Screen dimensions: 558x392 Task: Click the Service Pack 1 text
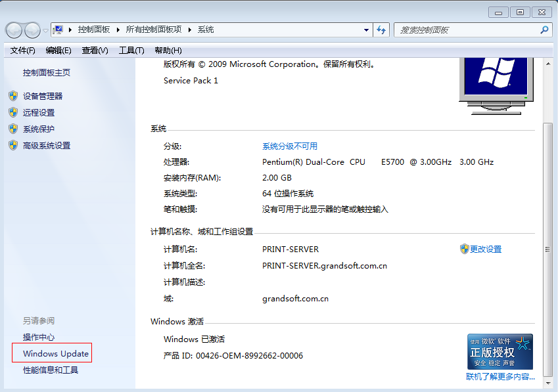click(x=191, y=81)
